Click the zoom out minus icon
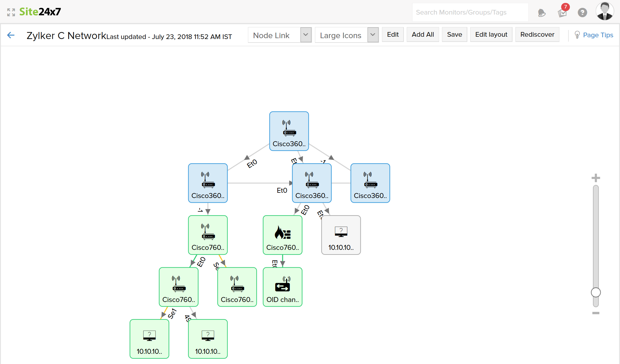Screen dimensions: 620x364 pos(596,313)
